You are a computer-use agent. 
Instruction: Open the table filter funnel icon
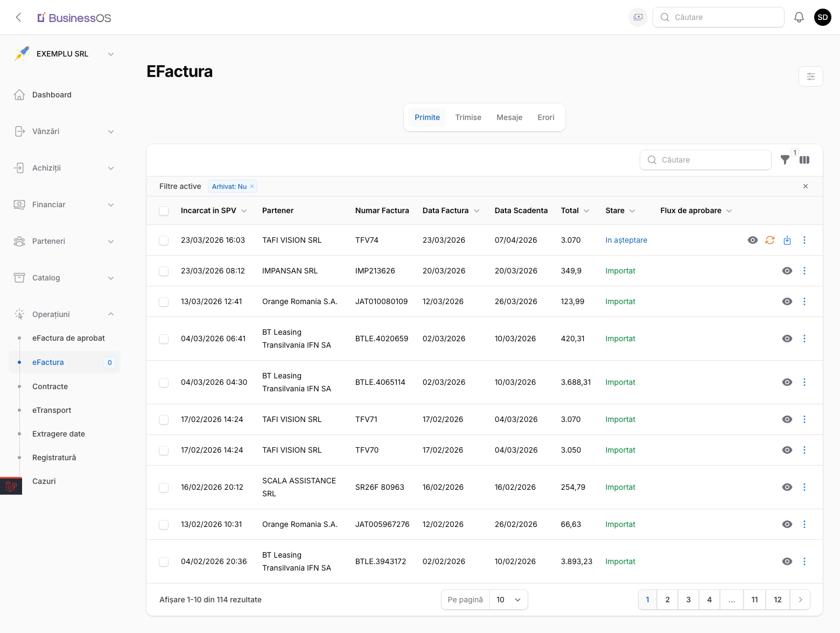(785, 160)
